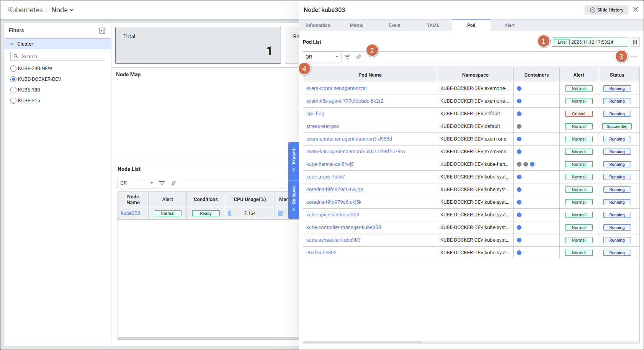
Task: Switch to the YAML tab
Action: tap(433, 25)
